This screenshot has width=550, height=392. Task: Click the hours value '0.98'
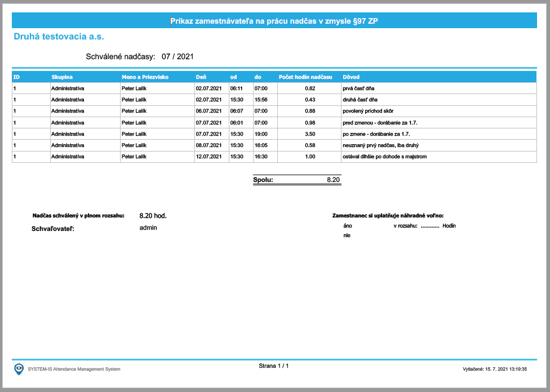[310, 123]
